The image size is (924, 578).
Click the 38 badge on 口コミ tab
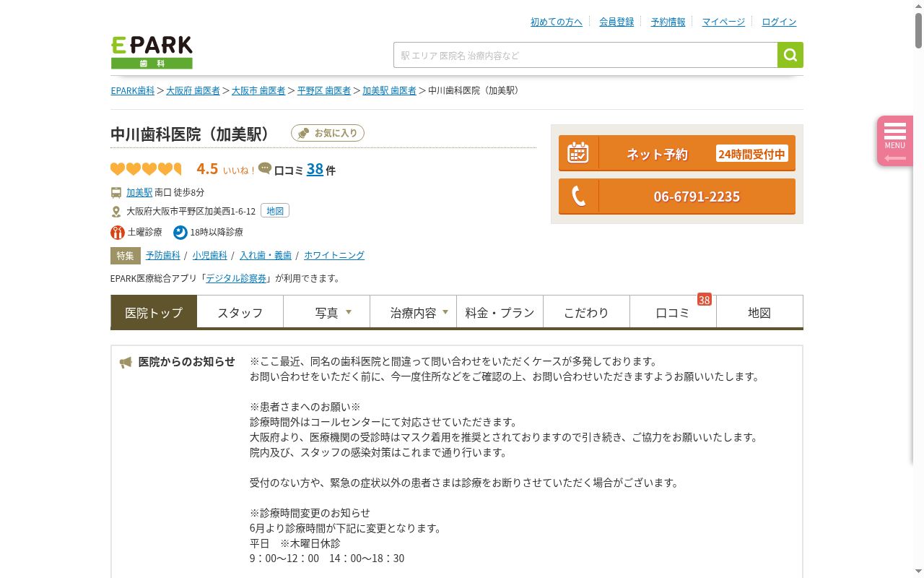point(705,299)
